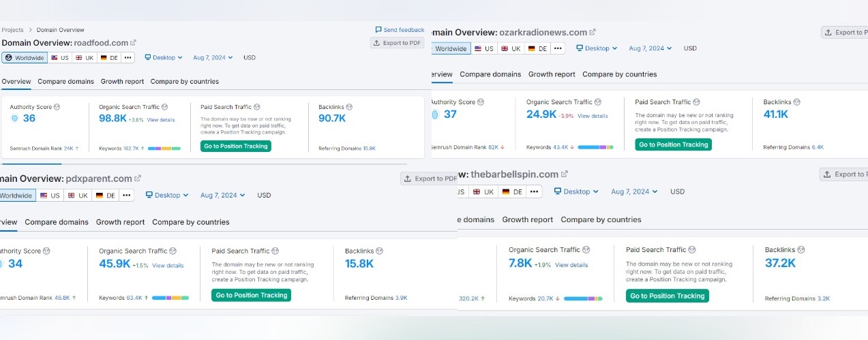This screenshot has width=868, height=340.
Task: Open the Aug 7, 2024 date picker for ozarkradionews.com
Action: pos(650,48)
